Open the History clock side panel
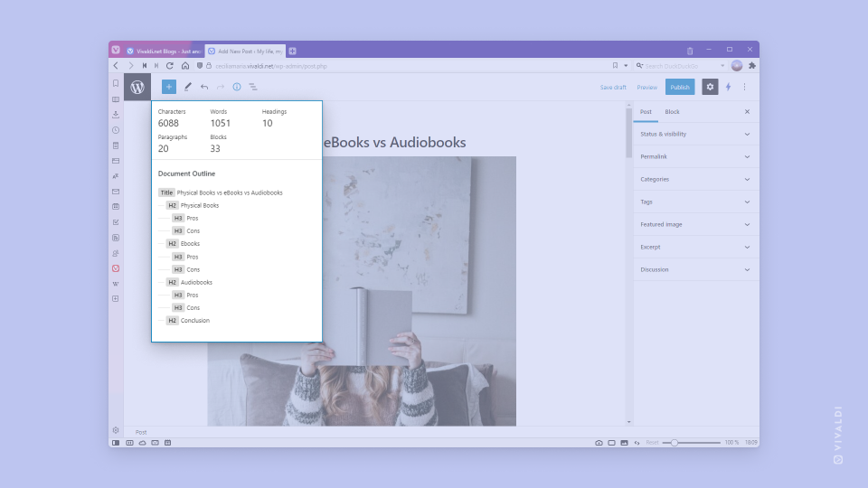The height and width of the screenshot is (488, 868). pos(116,130)
